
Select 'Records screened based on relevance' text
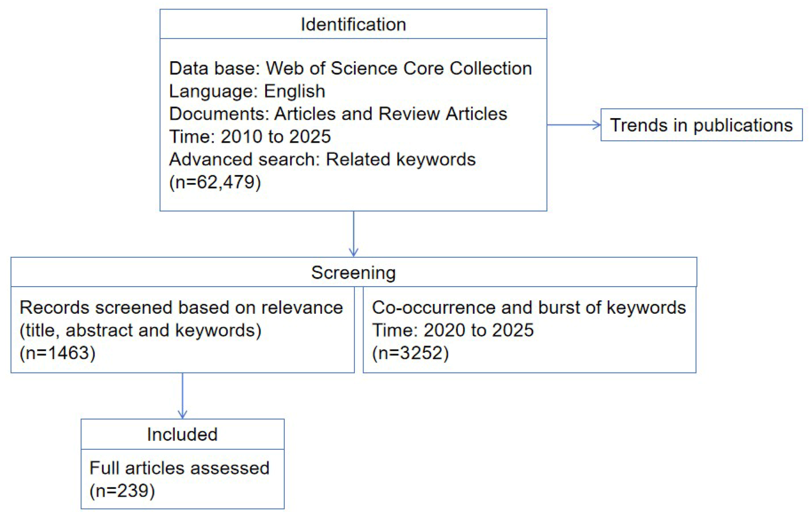click(x=181, y=307)
